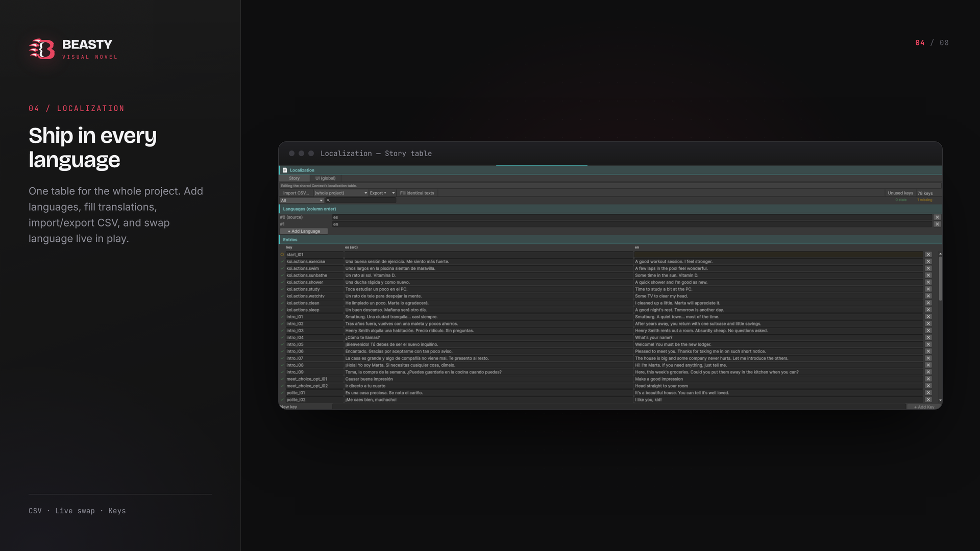Viewport: 980px width, 551px height.
Task: Delete the start_l01 entry
Action: 928,255
